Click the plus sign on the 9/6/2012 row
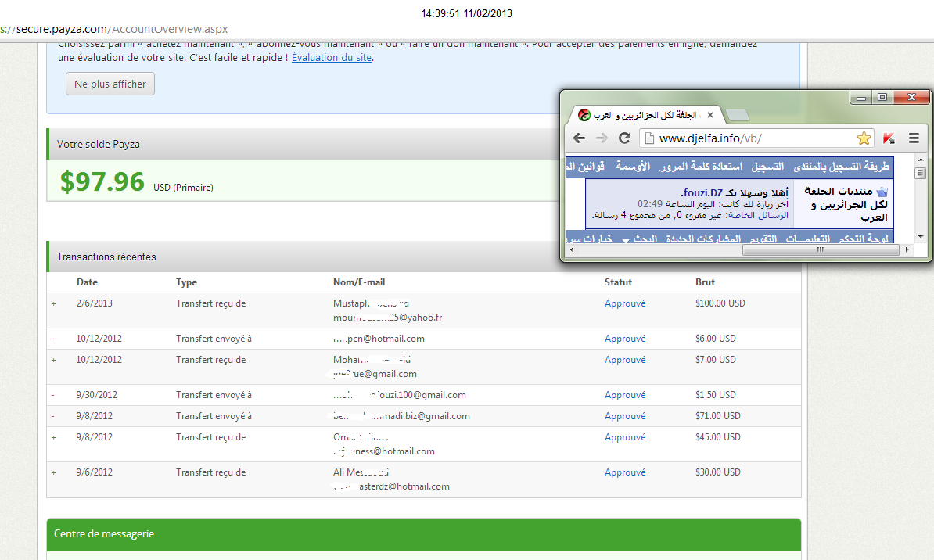 point(54,473)
